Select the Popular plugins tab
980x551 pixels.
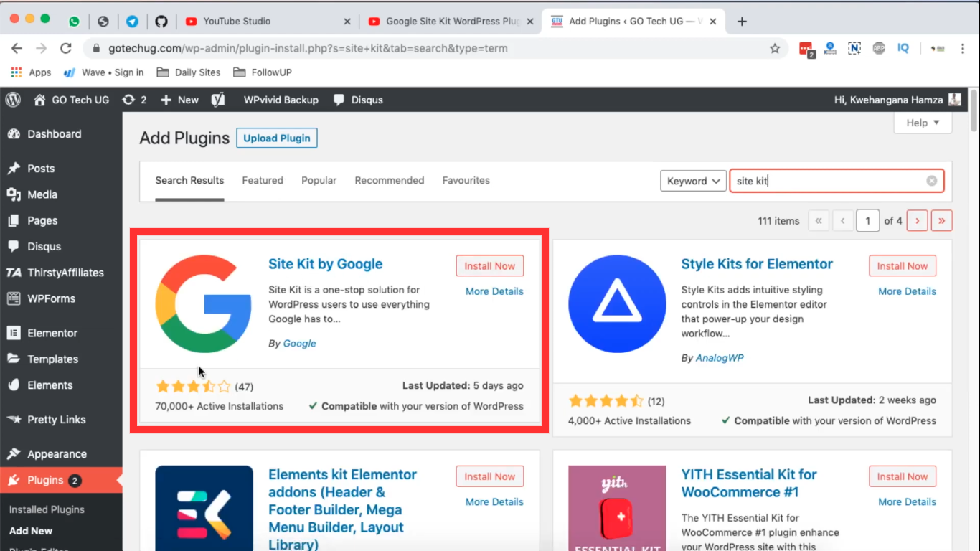[x=319, y=180]
